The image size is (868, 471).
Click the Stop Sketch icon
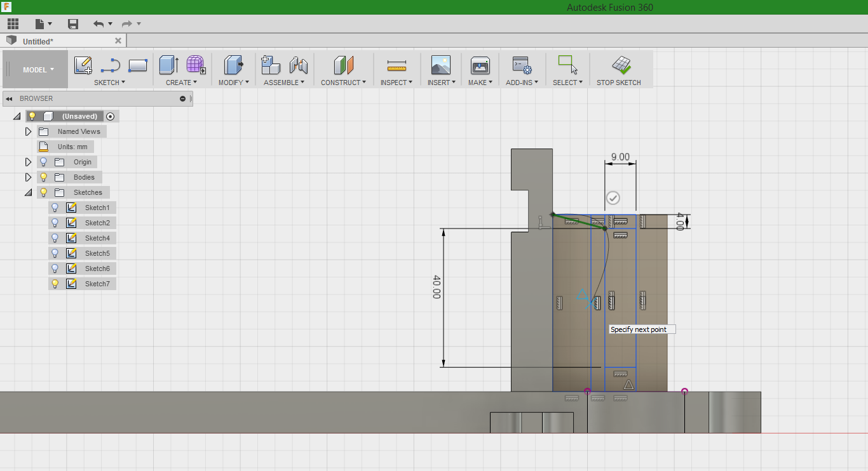(x=621, y=65)
